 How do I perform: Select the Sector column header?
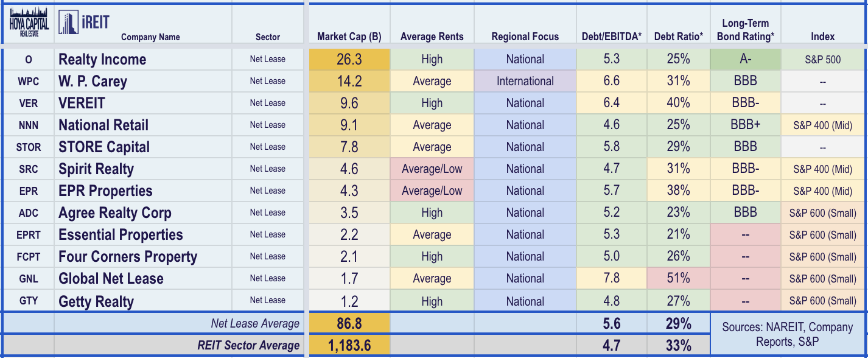[x=267, y=37]
